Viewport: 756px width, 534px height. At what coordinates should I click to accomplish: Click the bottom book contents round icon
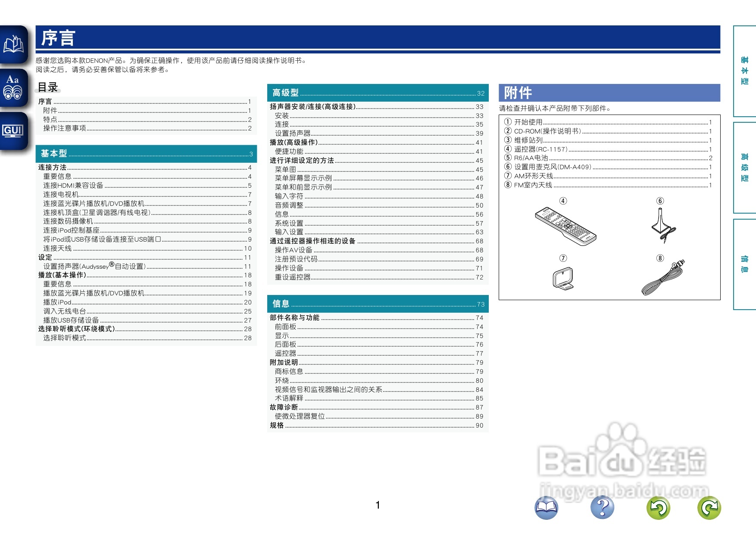(x=546, y=507)
